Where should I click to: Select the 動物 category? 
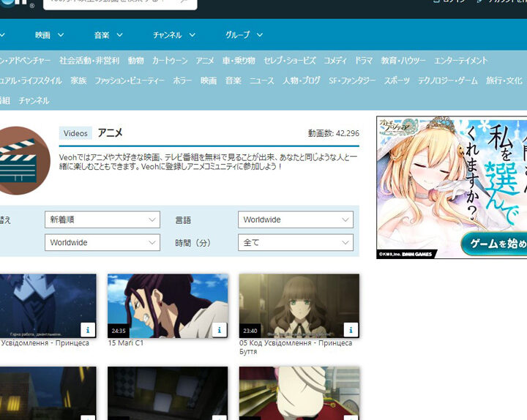point(136,61)
